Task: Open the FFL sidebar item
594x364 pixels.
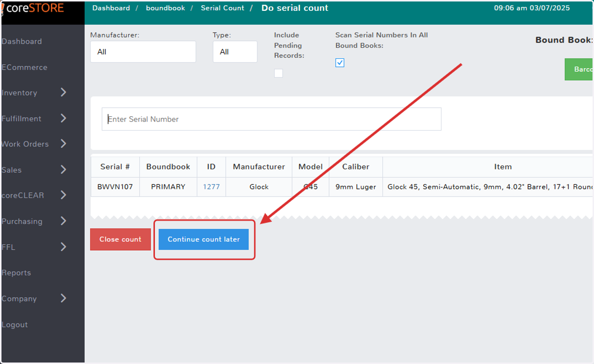Action: pyautogui.click(x=8, y=247)
